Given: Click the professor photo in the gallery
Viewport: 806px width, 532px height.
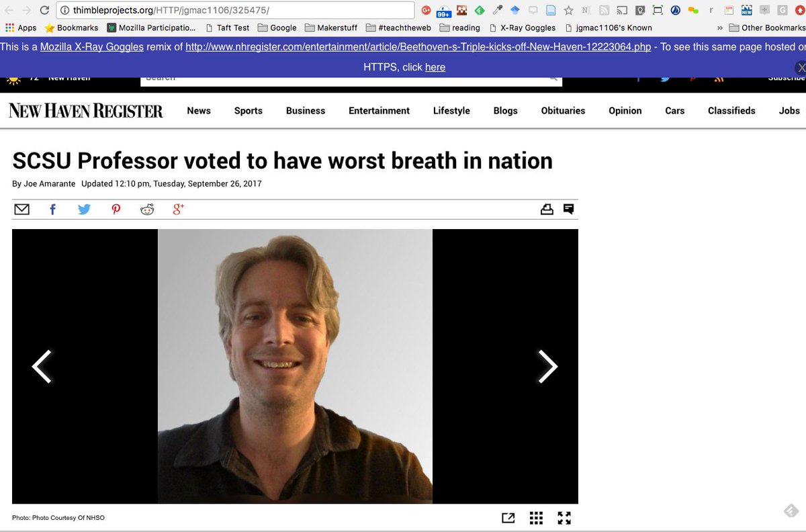Looking at the screenshot, I should [x=295, y=367].
